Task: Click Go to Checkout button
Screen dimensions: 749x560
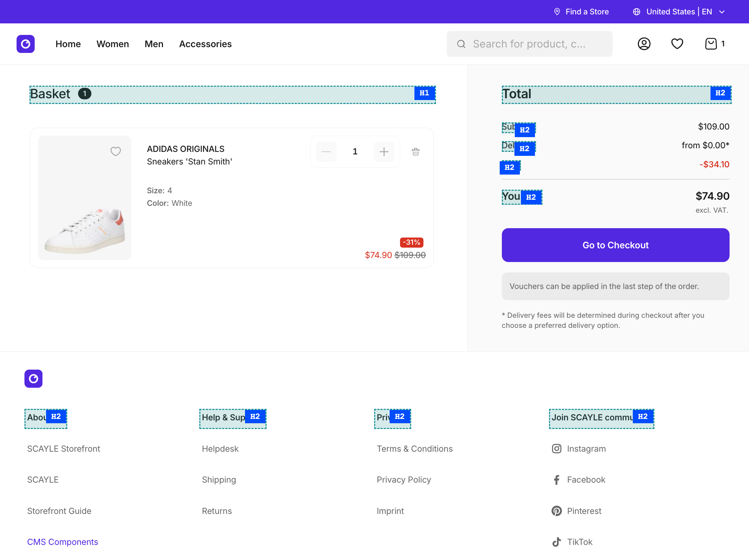Action: pos(616,245)
